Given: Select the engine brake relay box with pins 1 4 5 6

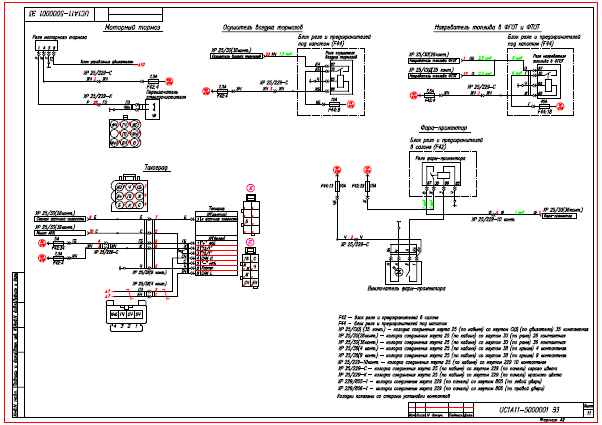Looking at the screenshot, I should (x=46, y=46).
